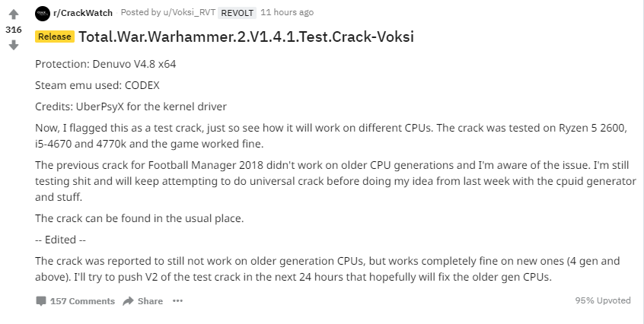Open the three-dot more options menu
644x324 pixels.
177,301
